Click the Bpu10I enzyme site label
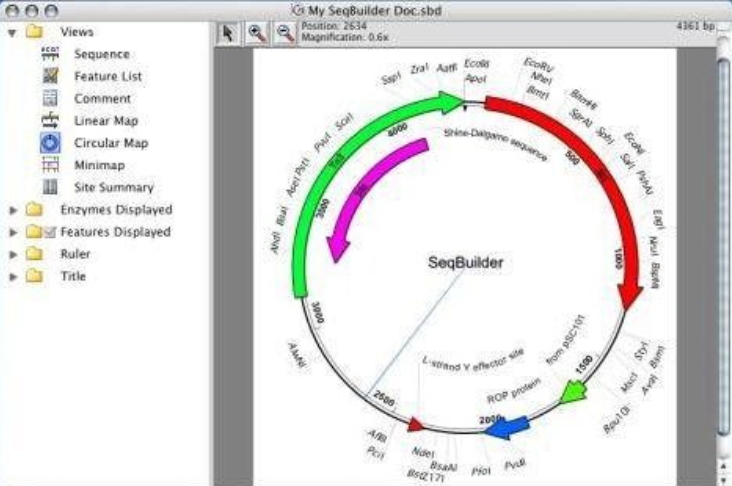The height and width of the screenshot is (486, 732). coord(616,418)
